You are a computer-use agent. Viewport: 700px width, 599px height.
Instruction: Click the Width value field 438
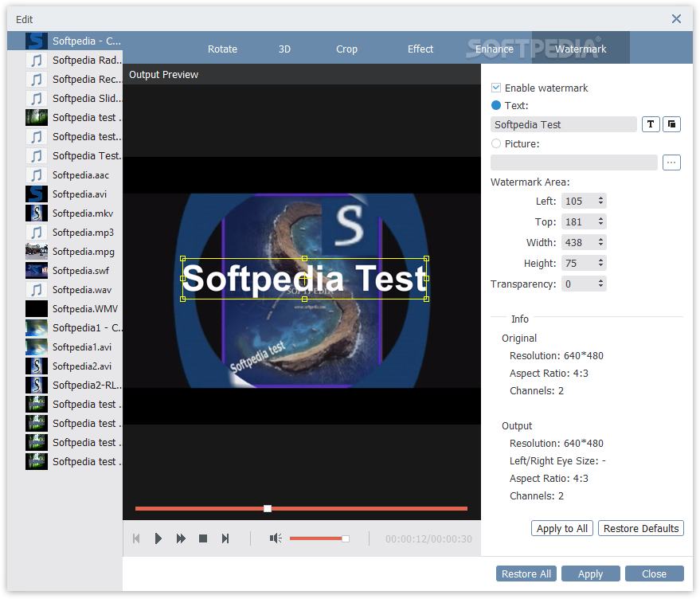(x=579, y=243)
